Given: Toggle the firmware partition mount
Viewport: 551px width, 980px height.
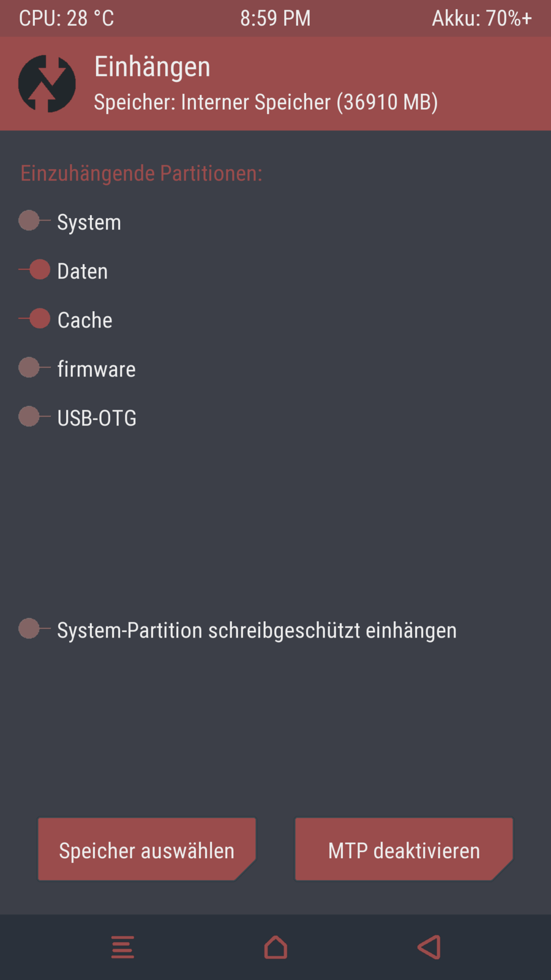Looking at the screenshot, I should pyautogui.click(x=34, y=368).
